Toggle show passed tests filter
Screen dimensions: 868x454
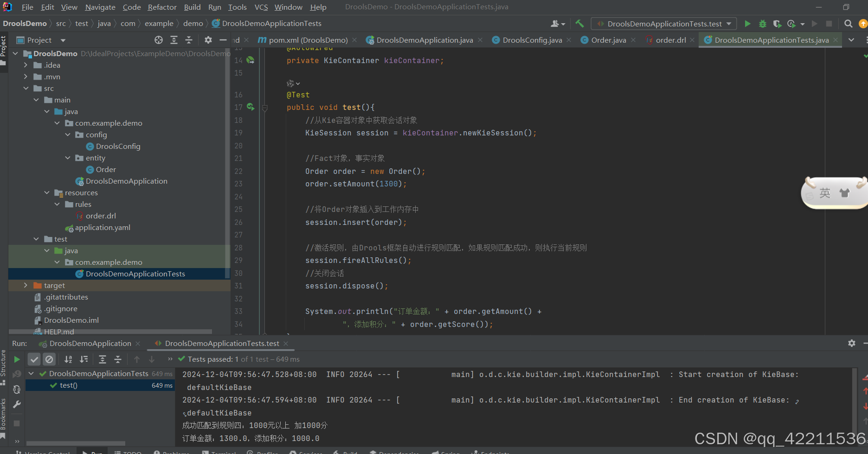point(34,359)
